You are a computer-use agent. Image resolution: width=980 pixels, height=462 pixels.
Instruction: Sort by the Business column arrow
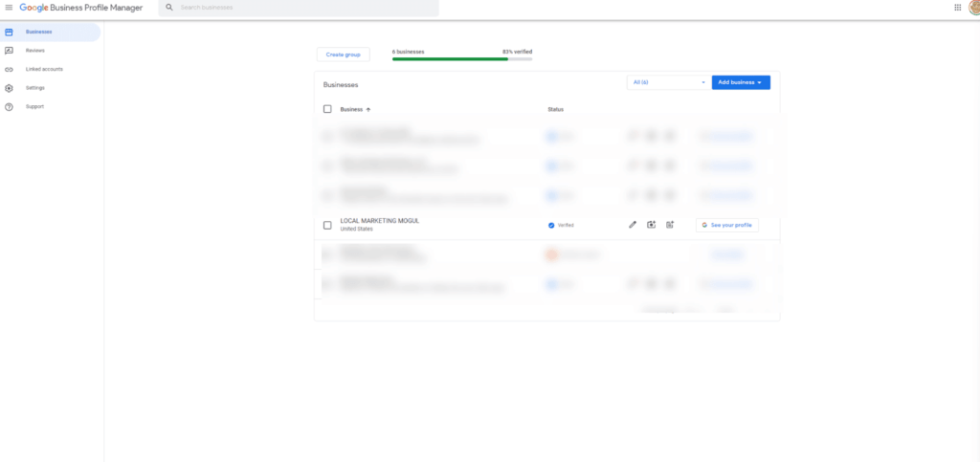[368, 110]
